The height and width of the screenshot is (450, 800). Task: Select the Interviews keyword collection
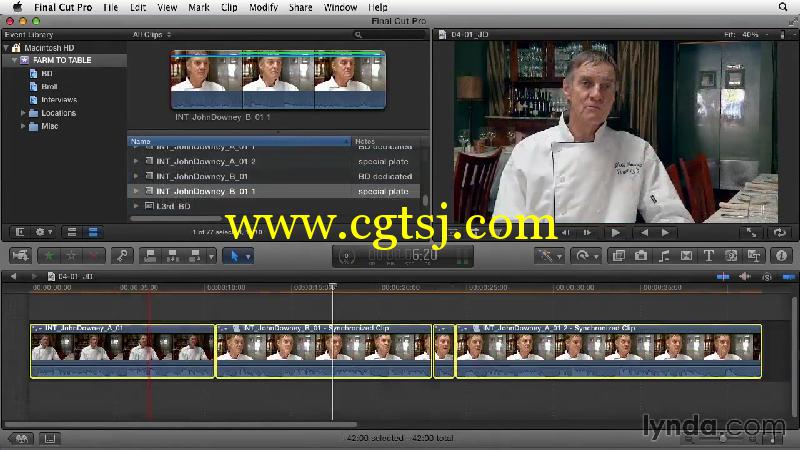[59, 99]
